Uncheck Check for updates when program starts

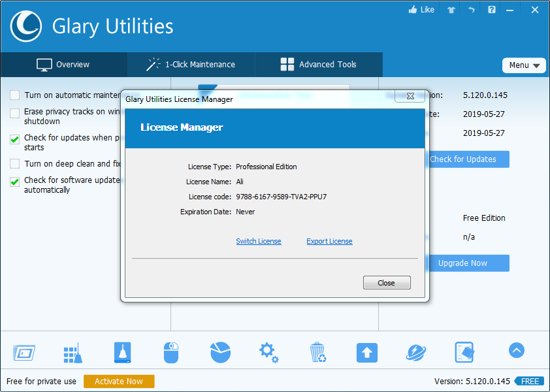[x=15, y=139]
